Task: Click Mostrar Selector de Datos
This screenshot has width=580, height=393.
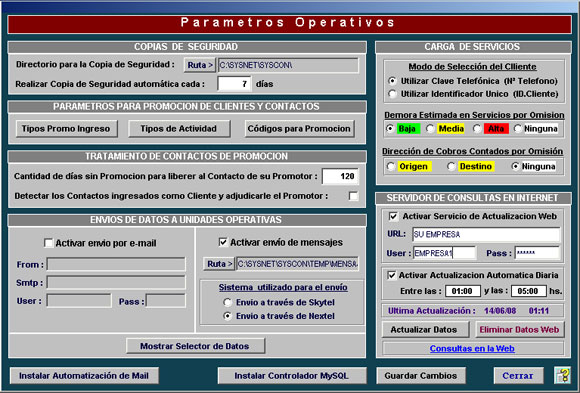Action: [x=195, y=346]
